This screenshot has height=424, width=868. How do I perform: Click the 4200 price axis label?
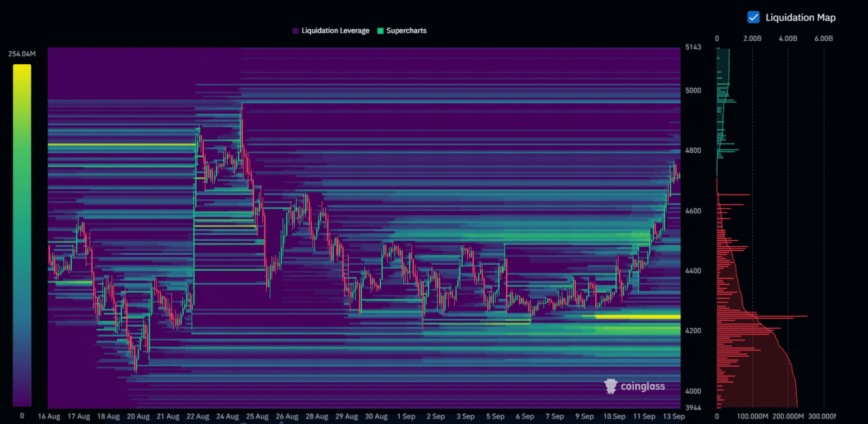[x=693, y=331]
